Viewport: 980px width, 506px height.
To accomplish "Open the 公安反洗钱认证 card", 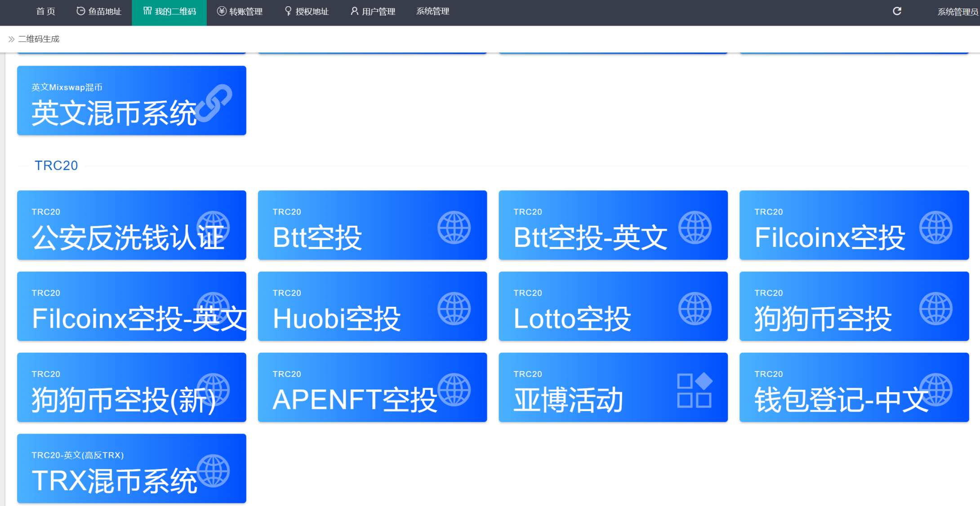I will click(132, 225).
